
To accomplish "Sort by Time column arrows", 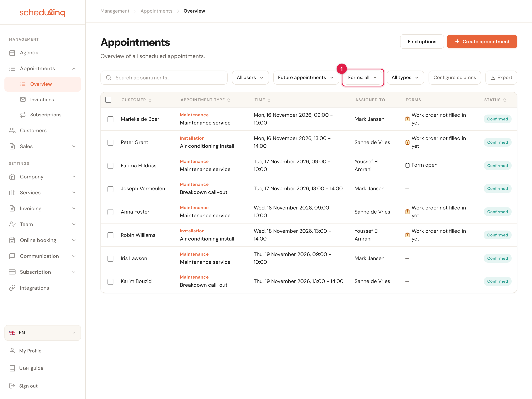I will point(269,100).
